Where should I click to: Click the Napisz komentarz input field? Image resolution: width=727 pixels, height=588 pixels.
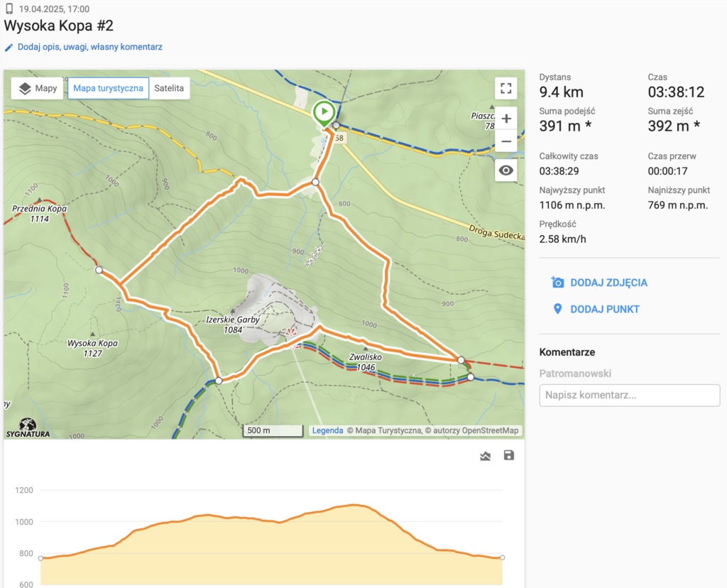click(629, 396)
